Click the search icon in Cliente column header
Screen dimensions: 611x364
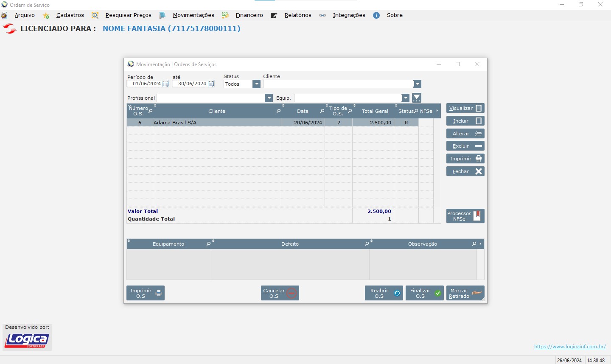[x=278, y=111]
